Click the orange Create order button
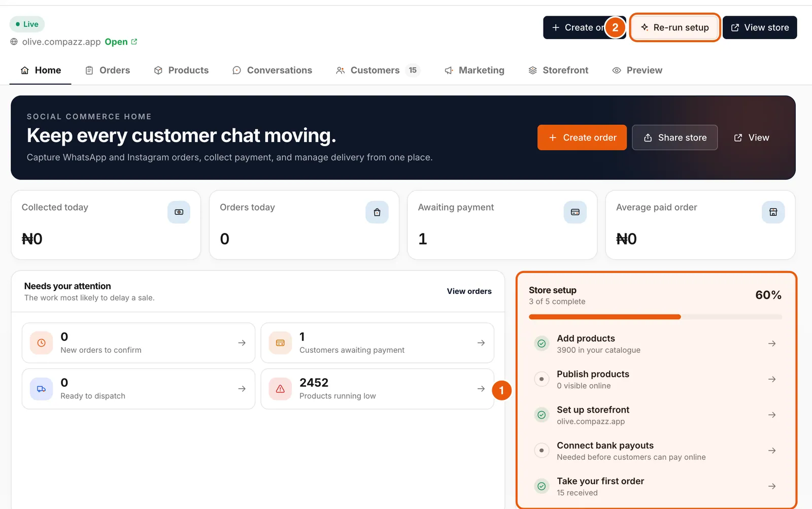The width and height of the screenshot is (812, 509). click(582, 138)
